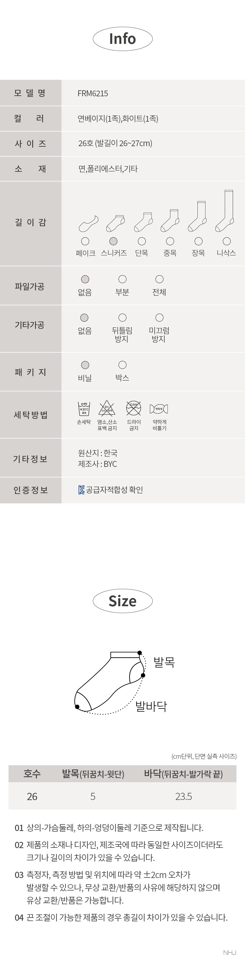Click the fake sock (페이크) icon

click(89, 224)
